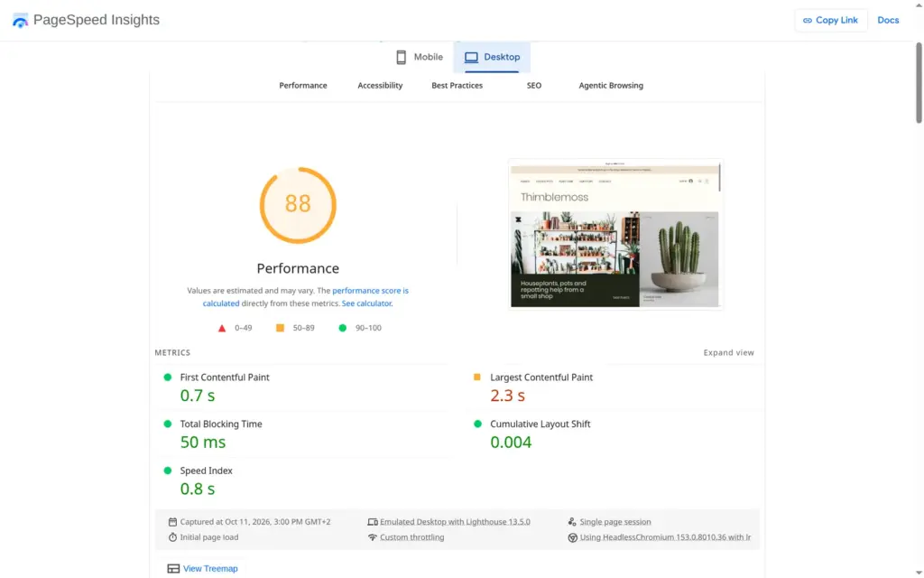Select the Desktop tab

pos(492,57)
